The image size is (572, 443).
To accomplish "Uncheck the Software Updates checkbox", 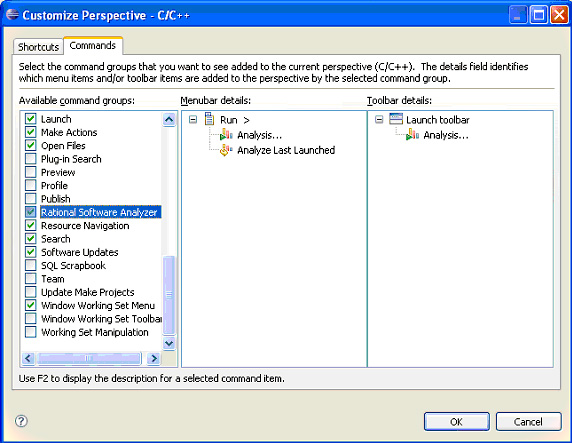I will point(31,252).
